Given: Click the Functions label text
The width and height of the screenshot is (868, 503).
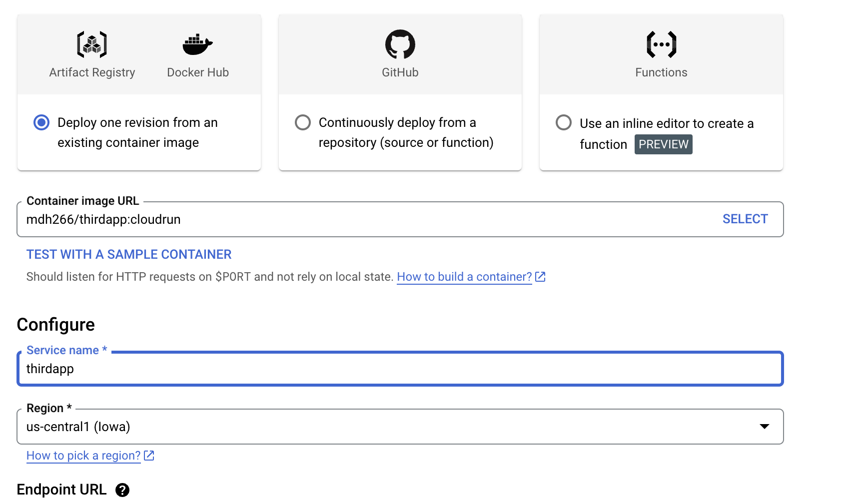Looking at the screenshot, I should [661, 72].
